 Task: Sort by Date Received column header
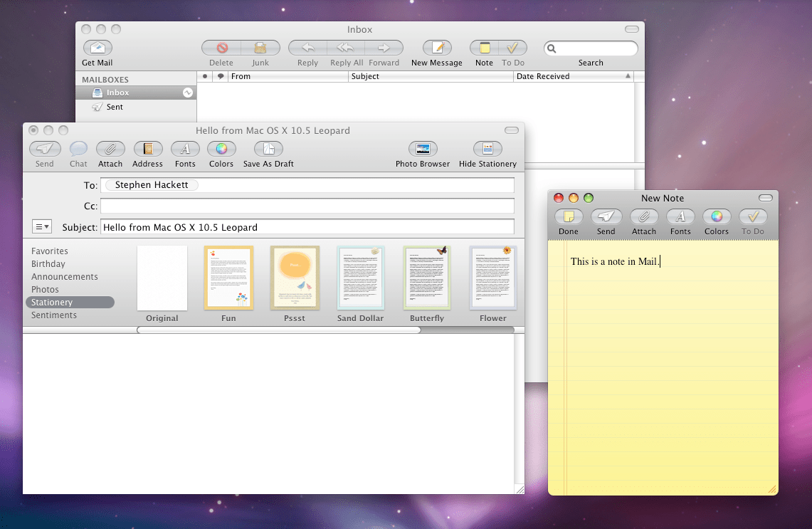573,76
